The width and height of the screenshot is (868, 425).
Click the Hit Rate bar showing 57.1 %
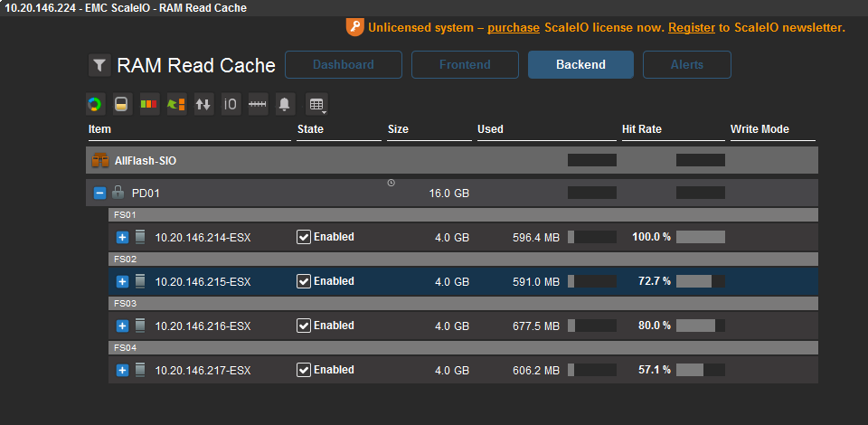coord(701,370)
